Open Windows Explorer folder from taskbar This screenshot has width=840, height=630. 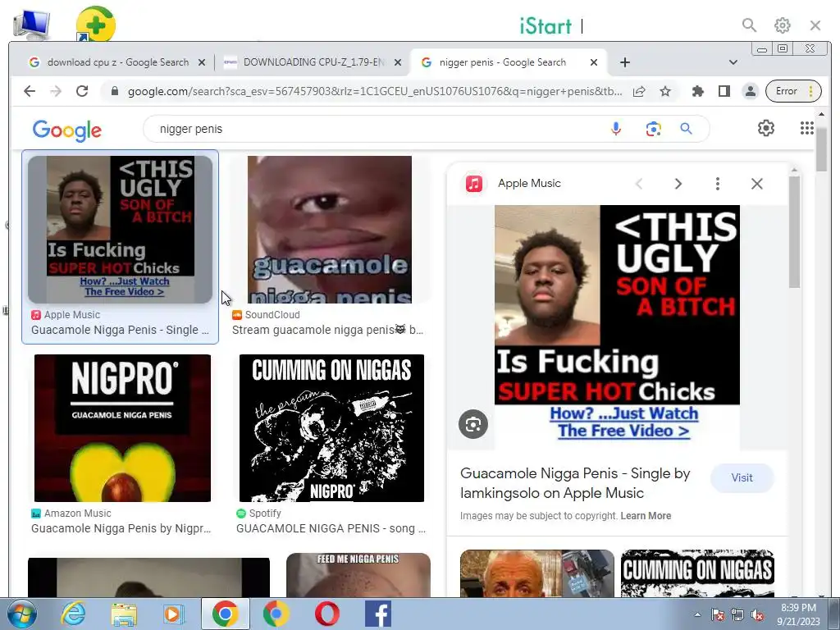[124, 614]
